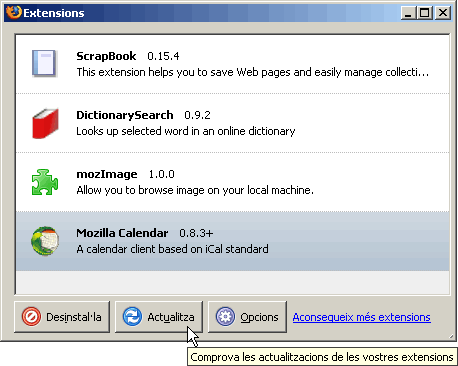Click 'Looks up selected word' description
Screen dimensions: 458x366
point(186,131)
